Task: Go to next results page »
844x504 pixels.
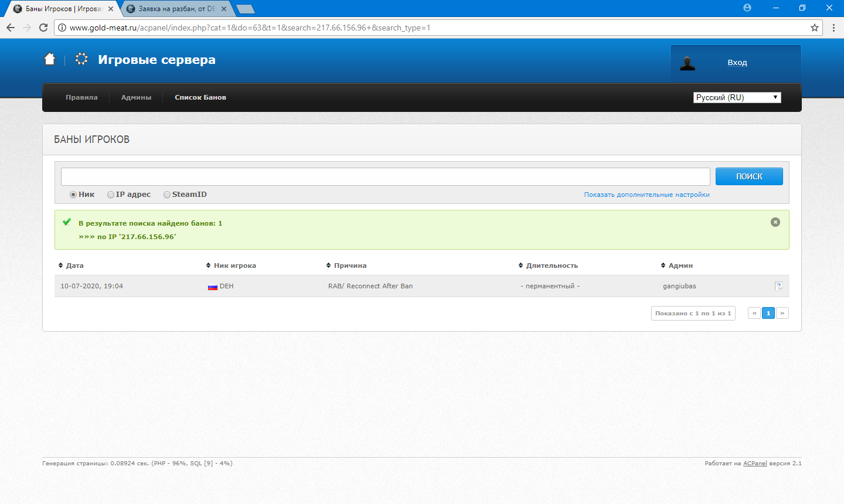Action: (x=782, y=313)
